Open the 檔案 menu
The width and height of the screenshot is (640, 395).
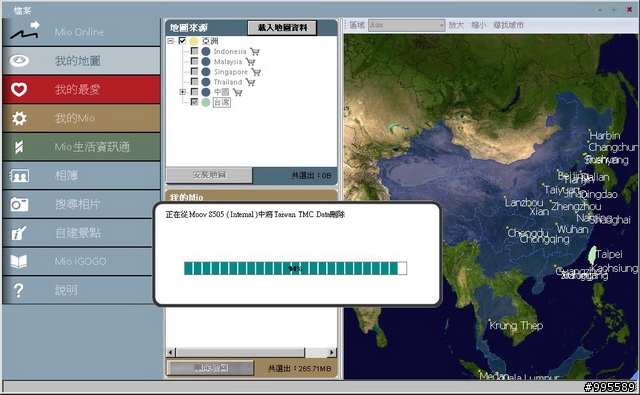[x=22, y=11]
